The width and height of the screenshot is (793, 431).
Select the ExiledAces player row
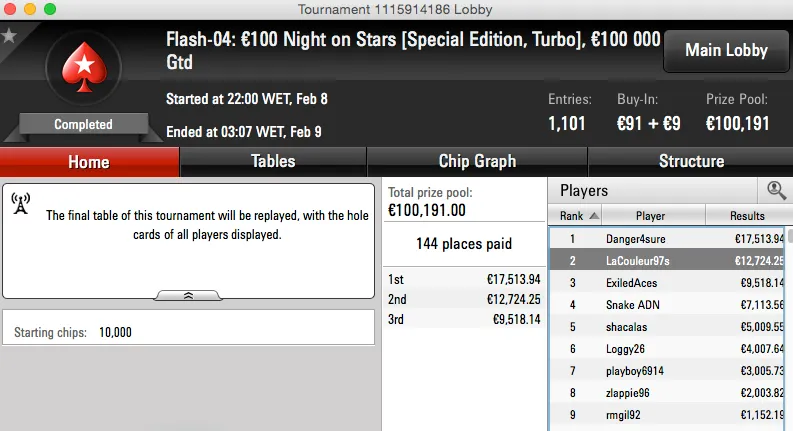point(632,283)
